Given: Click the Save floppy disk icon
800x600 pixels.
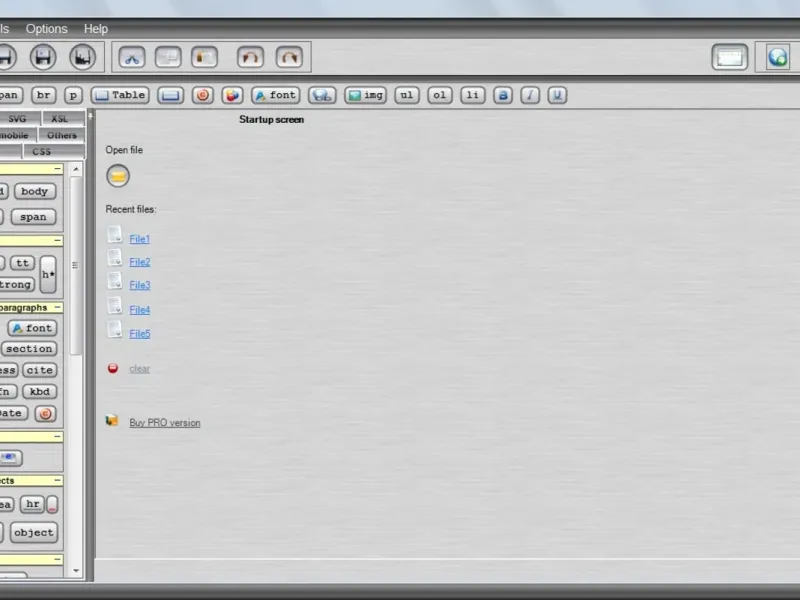Looking at the screenshot, I should click(43, 57).
